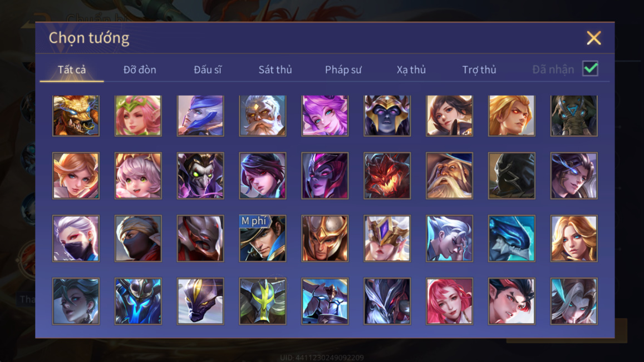This screenshot has height=362, width=644.
Task: Select the golden spartan helmet hero
Action: click(x=325, y=239)
